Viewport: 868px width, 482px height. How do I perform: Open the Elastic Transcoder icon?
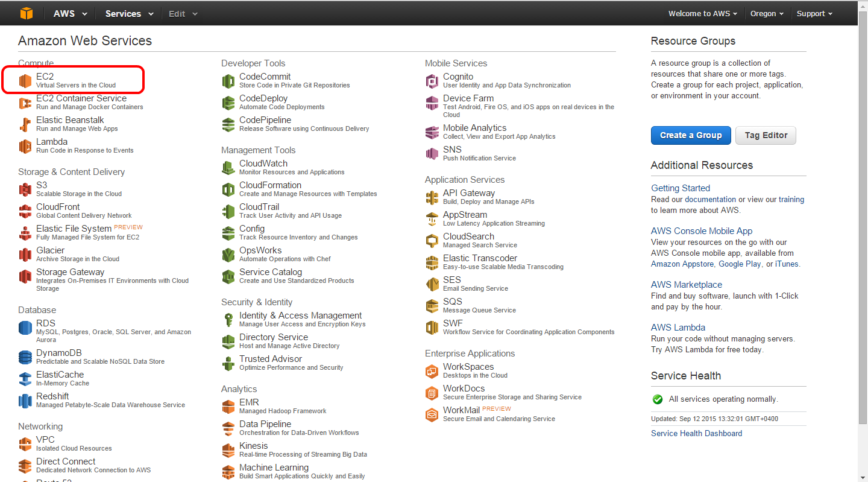point(432,262)
